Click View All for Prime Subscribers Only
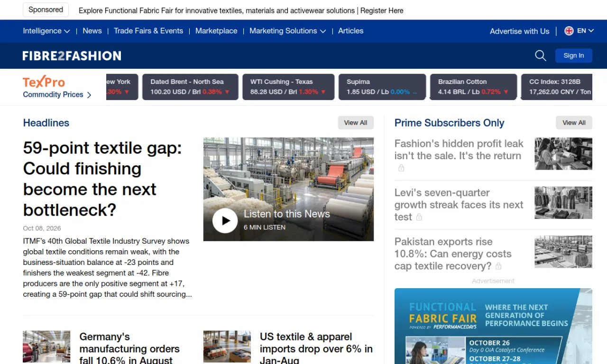Viewport: 607px width, 364px height. [574, 123]
